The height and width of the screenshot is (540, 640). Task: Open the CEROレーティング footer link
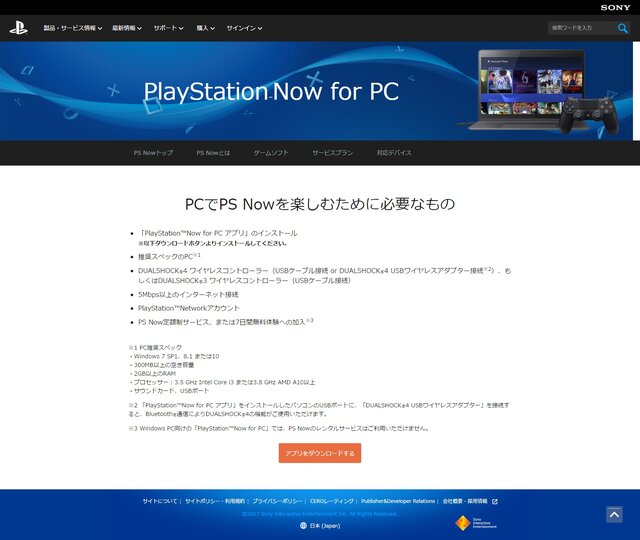click(331, 501)
